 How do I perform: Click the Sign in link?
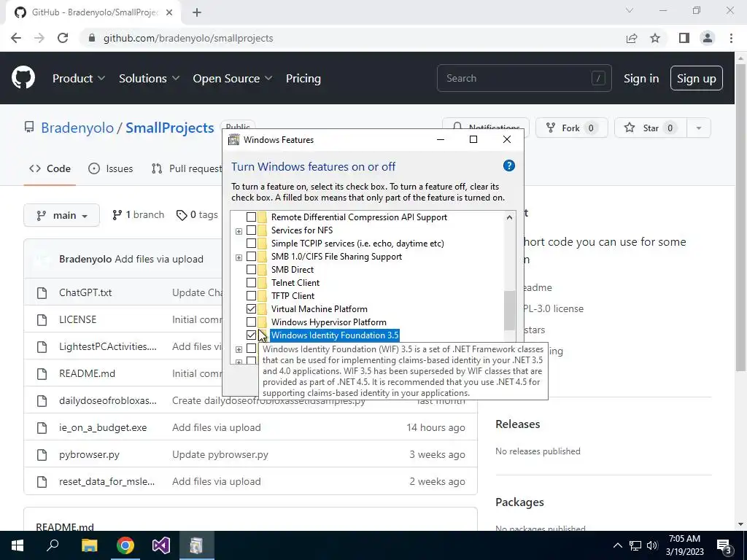coord(641,78)
